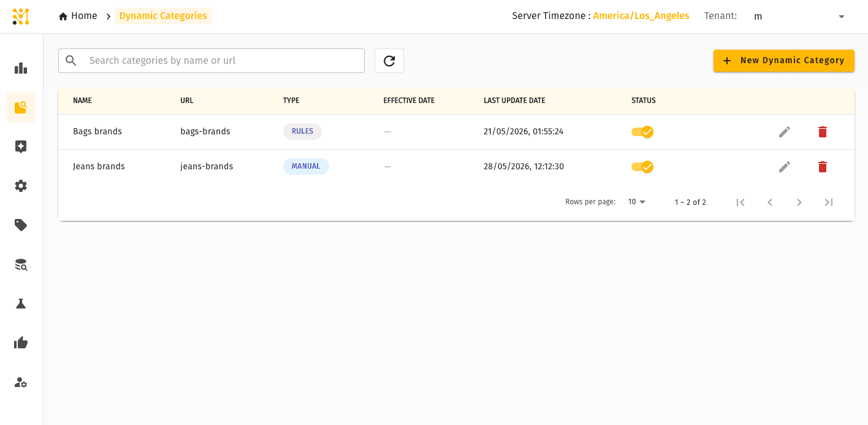The image size is (868, 425).
Task: Click the MANUAL type badge
Action: tap(306, 166)
